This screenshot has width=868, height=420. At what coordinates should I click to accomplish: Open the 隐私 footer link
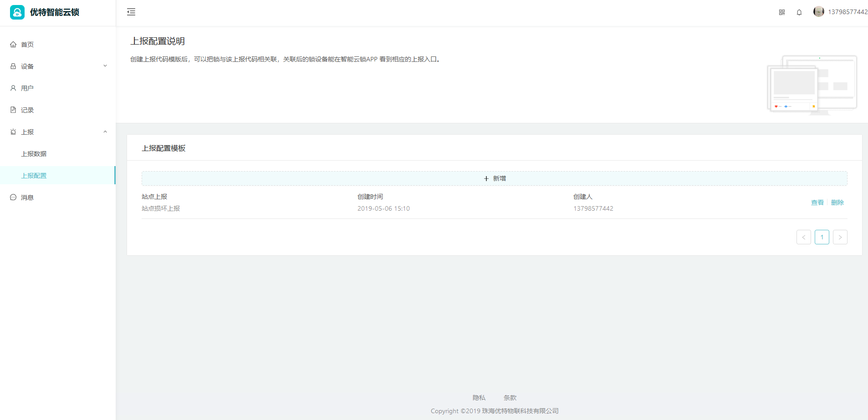pos(479,398)
